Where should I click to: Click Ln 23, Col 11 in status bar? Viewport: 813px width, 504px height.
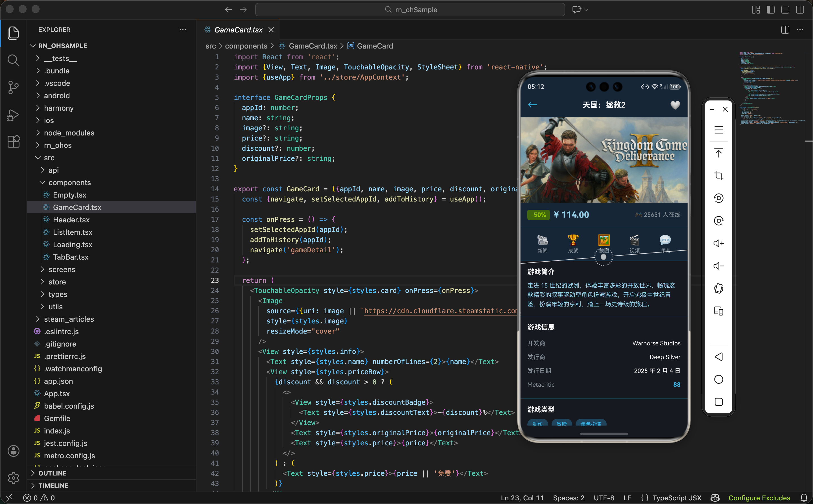tap(522, 498)
